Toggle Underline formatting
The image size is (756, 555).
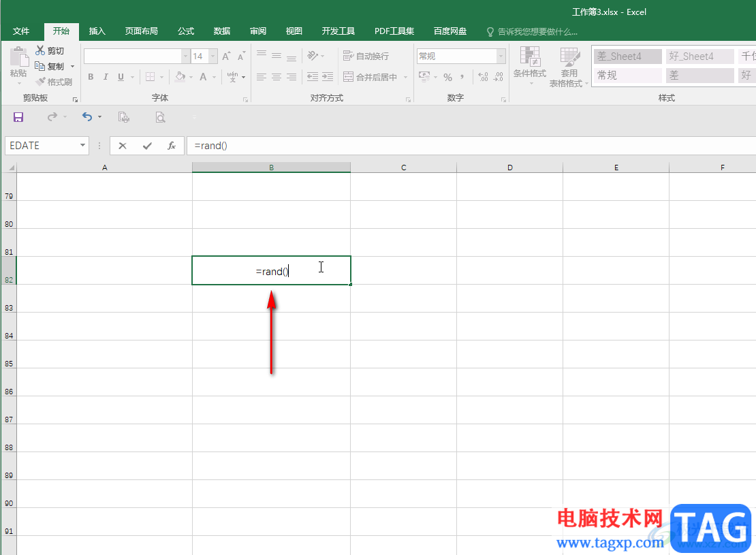coord(121,77)
